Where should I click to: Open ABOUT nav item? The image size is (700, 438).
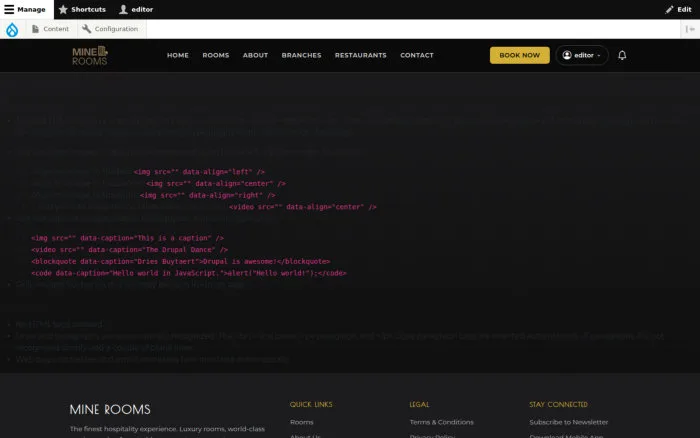pyautogui.click(x=255, y=55)
